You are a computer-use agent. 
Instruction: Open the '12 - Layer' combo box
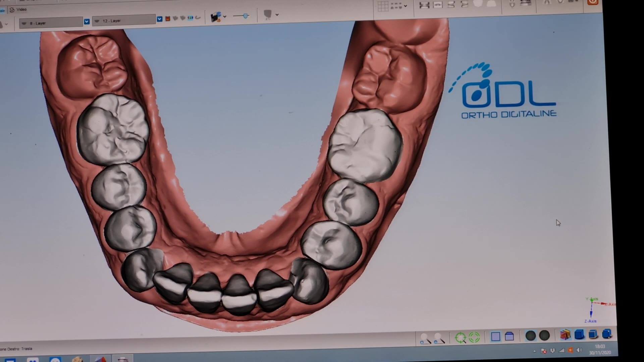pos(124,20)
